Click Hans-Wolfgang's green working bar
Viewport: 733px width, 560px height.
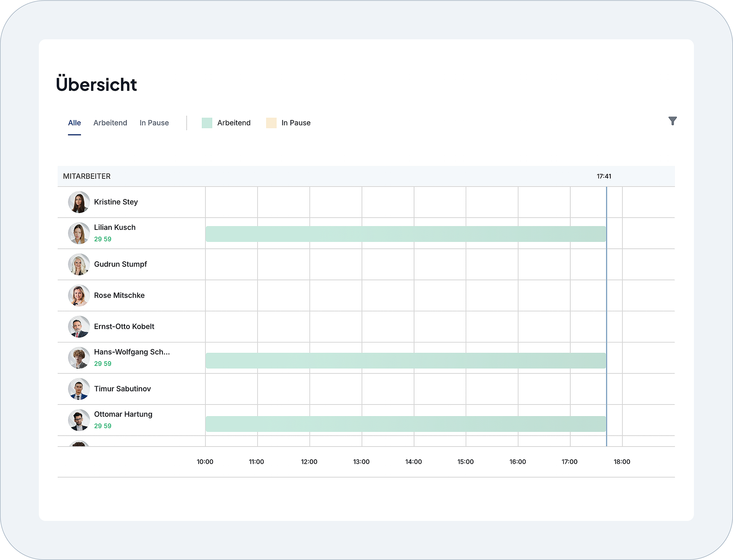point(406,360)
